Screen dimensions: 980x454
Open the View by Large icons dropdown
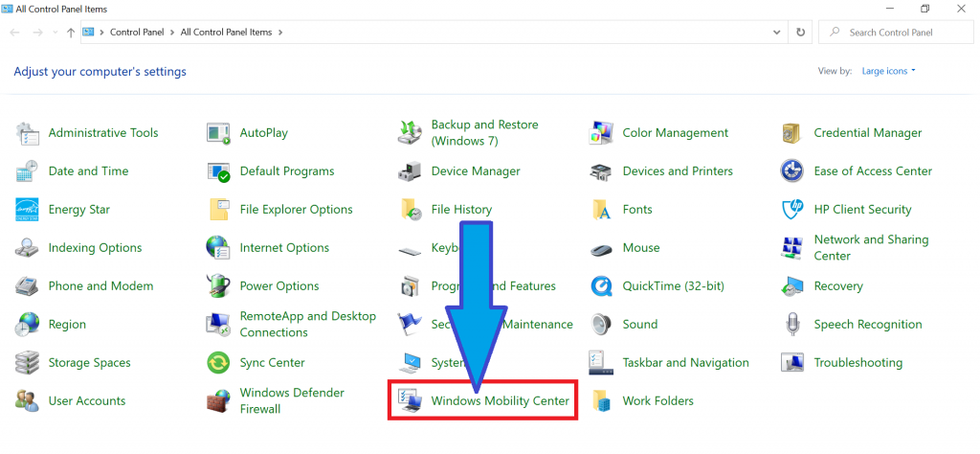888,71
